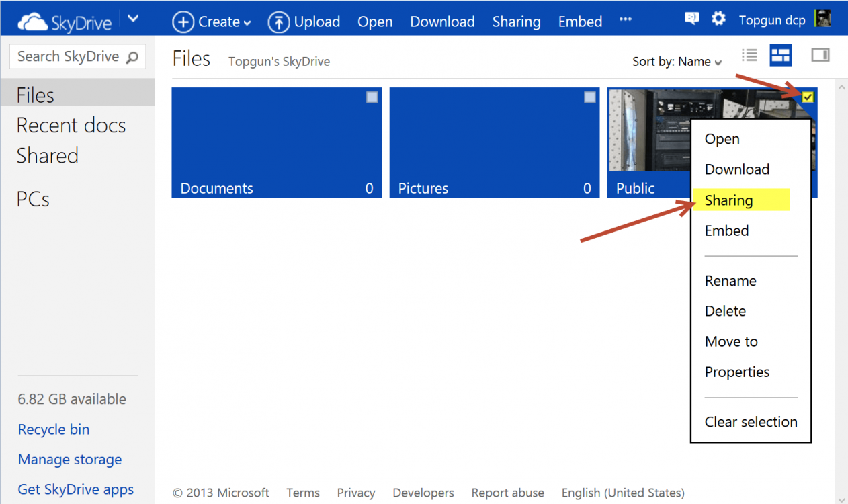Choose Rename from the context menu

(x=730, y=281)
